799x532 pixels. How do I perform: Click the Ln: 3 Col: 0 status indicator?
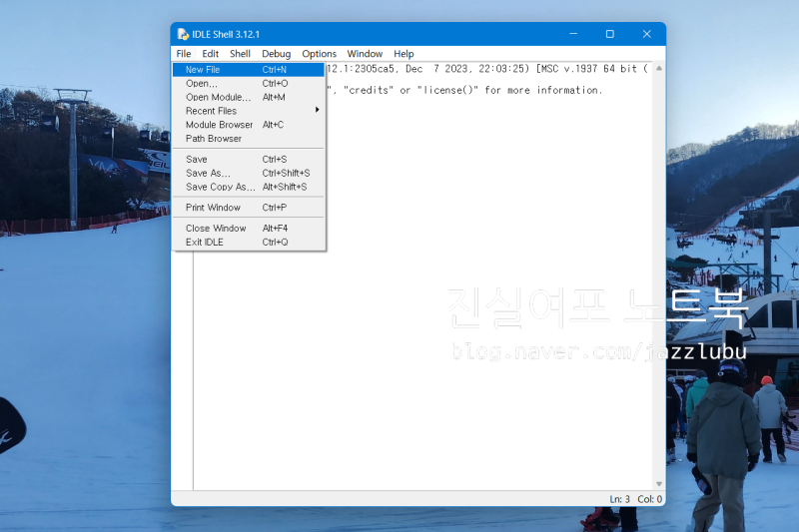[x=635, y=499]
